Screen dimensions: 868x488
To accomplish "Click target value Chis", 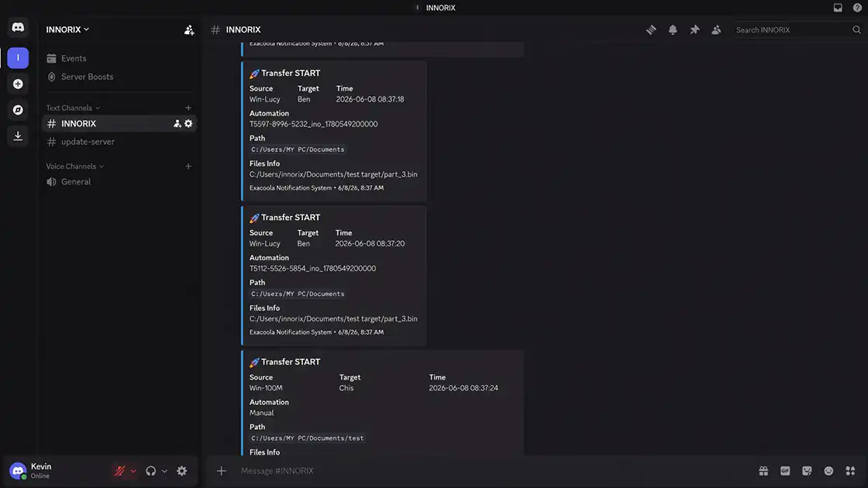I will point(346,388).
